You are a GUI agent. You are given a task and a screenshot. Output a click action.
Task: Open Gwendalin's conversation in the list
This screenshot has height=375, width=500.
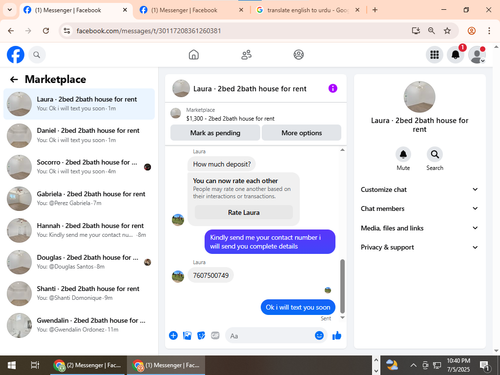pyautogui.click(x=79, y=325)
